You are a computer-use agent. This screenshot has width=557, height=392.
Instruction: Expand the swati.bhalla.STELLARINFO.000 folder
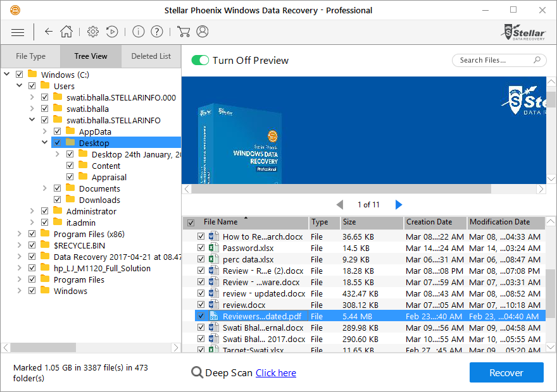(32, 97)
